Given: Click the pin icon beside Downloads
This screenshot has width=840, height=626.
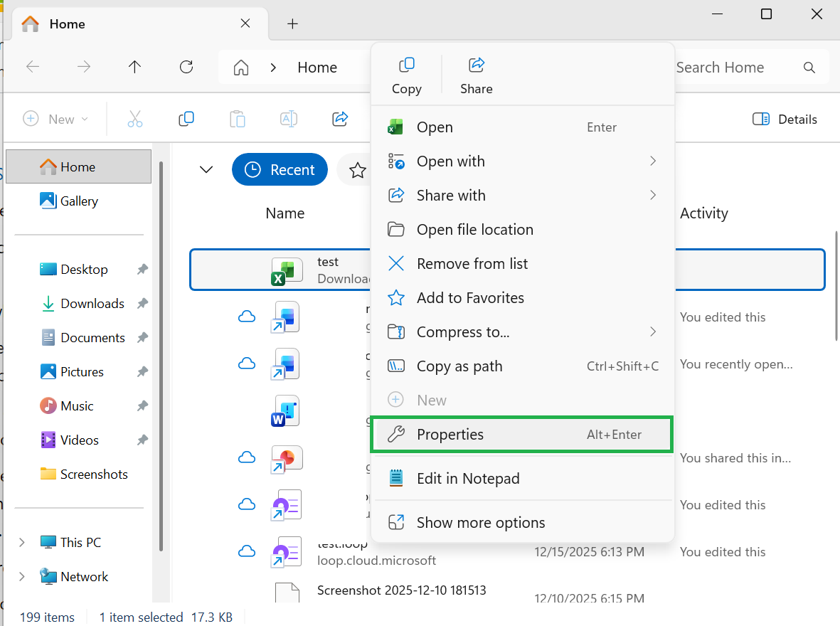Looking at the screenshot, I should [142, 303].
